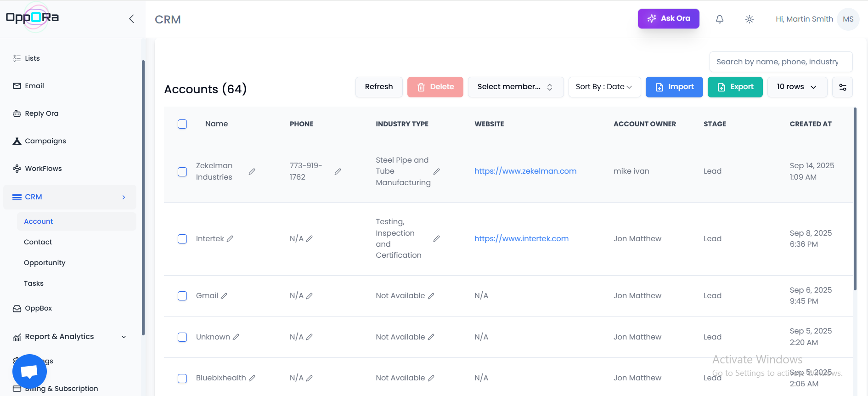This screenshot has width=868, height=396.
Task: Open the Sort By Date dropdown
Action: click(604, 87)
